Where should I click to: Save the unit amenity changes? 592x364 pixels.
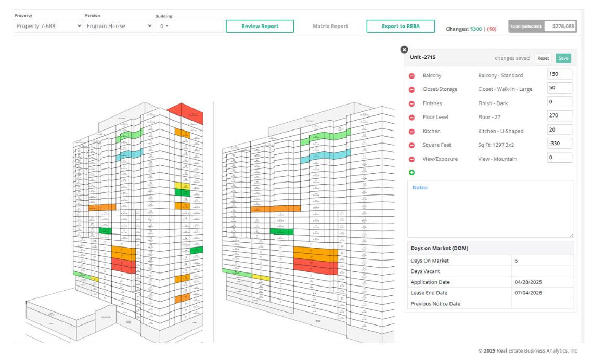tap(563, 58)
